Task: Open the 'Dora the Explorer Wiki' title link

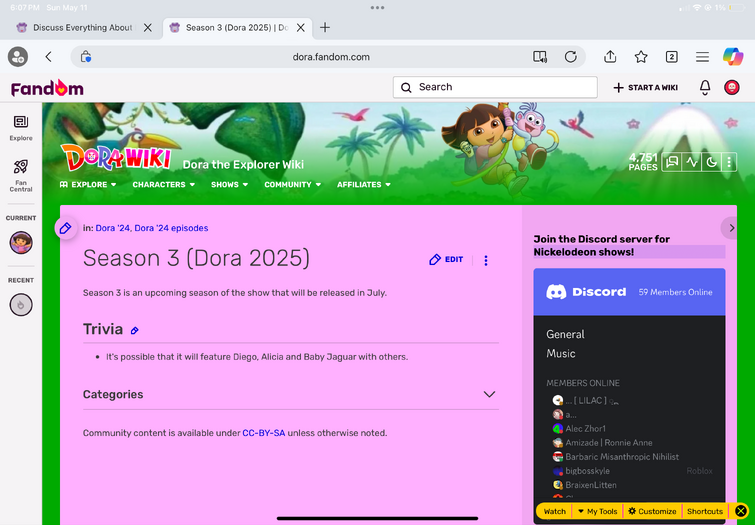Action: point(243,165)
